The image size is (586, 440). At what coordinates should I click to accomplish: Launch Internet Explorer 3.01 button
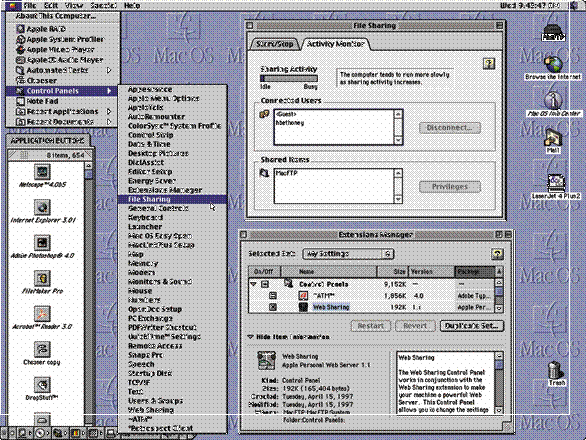(42, 207)
